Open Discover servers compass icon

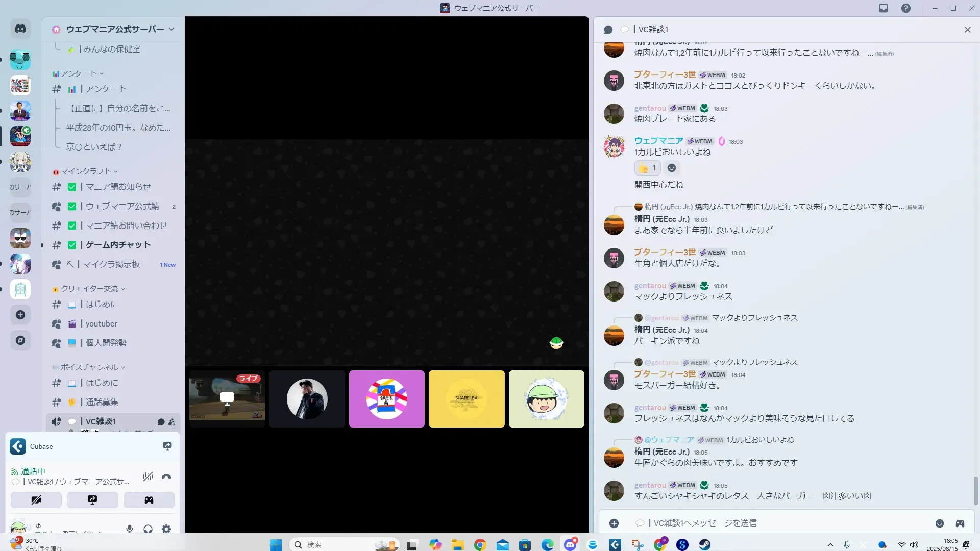tap(20, 340)
